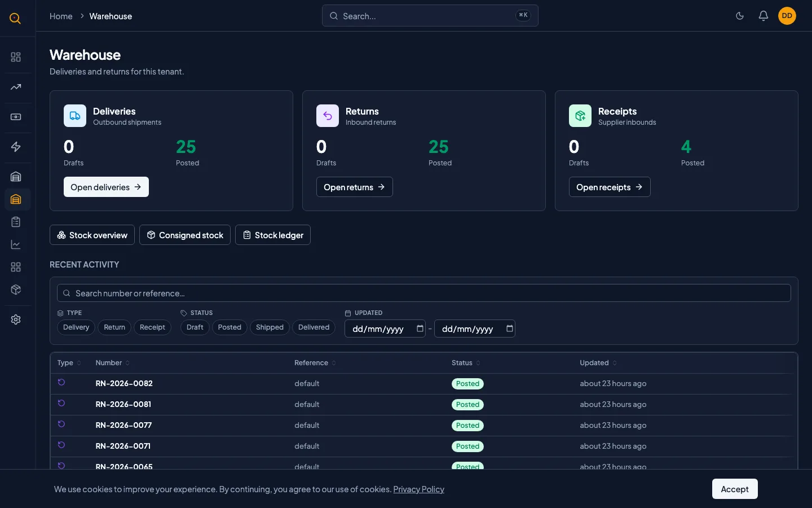
Task: Open the settings gear icon in the sidebar
Action: (x=16, y=319)
